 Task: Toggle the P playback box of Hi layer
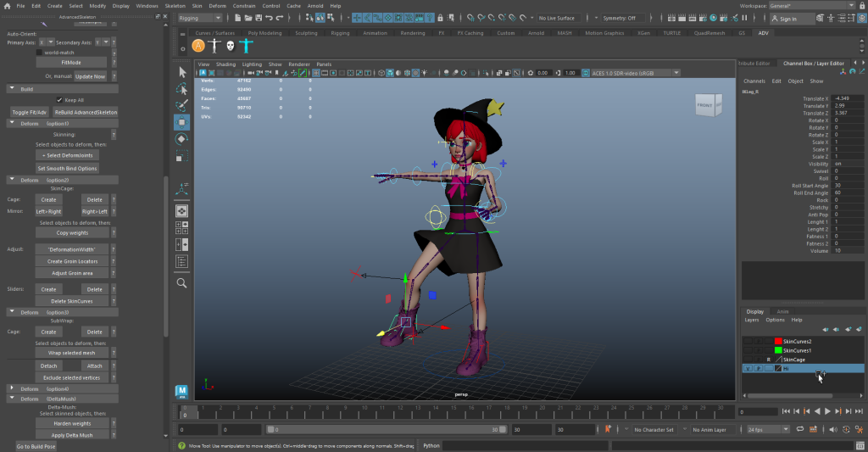click(x=759, y=368)
